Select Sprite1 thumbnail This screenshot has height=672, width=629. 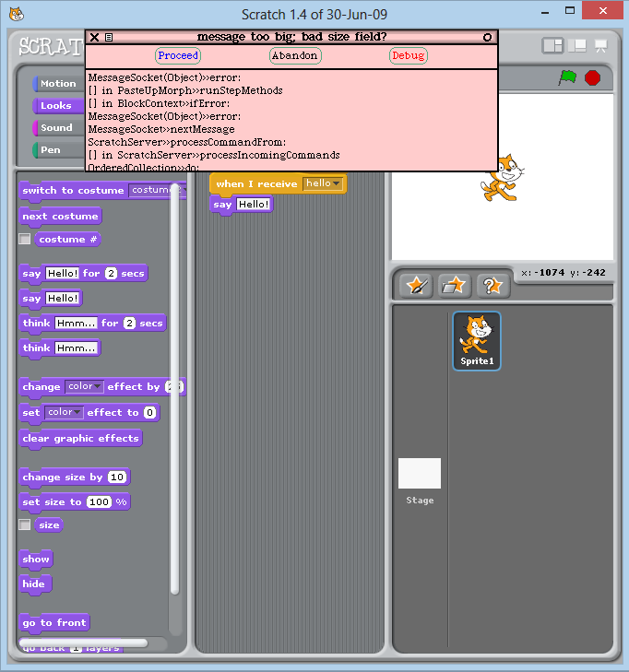click(477, 341)
